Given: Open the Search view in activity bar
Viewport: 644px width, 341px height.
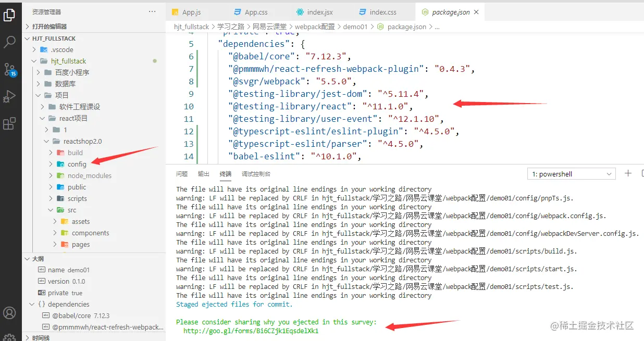Looking at the screenshot, I should tap(9, 42).
